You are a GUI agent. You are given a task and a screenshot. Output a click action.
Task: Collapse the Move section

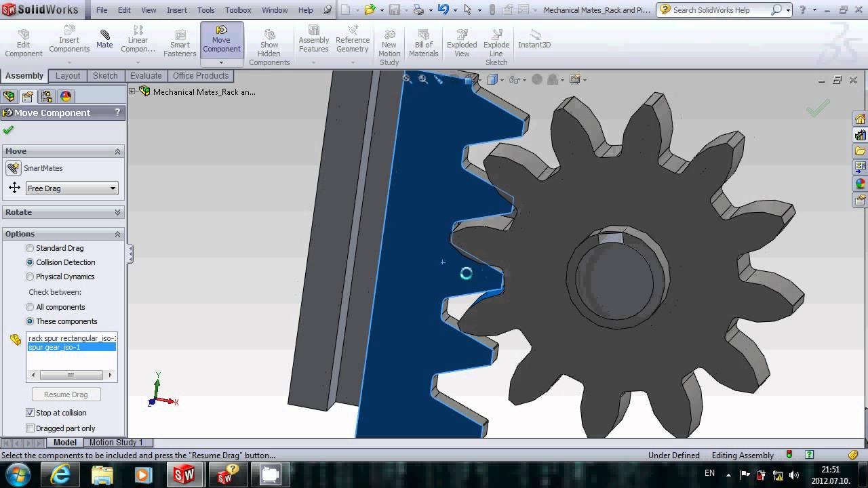(117, 151)
